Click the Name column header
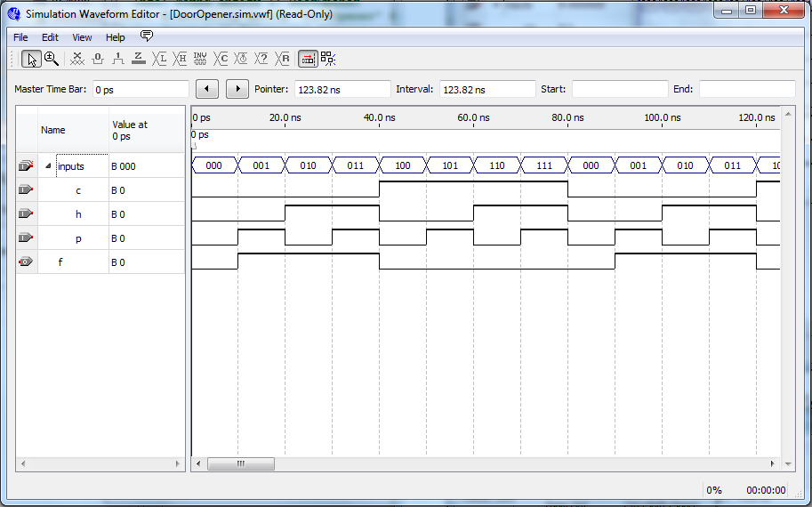Viewport: 812px width, 507px height. pos(73,130)
